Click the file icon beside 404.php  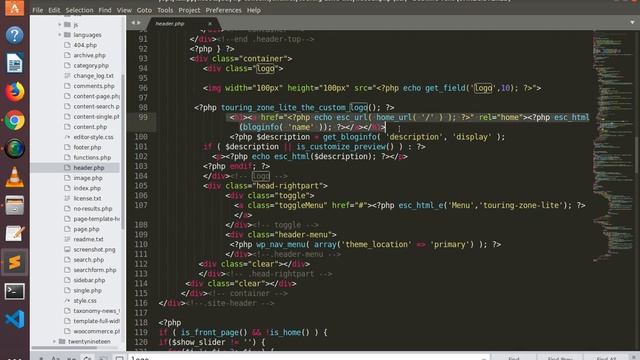pyautogui.click(x=67, y=45)
